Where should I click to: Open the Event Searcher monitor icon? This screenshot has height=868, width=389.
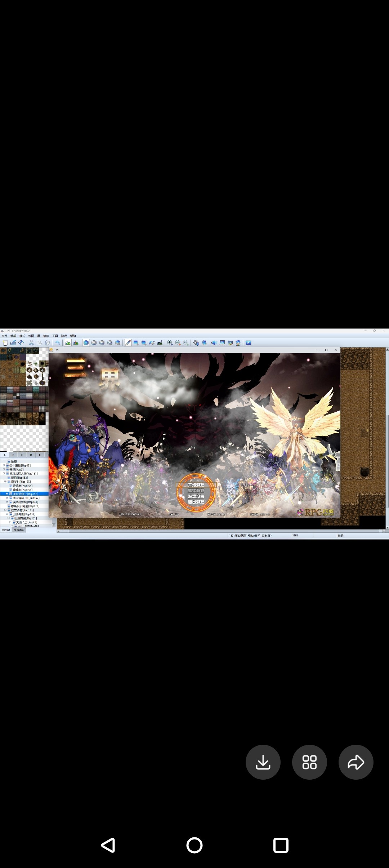tap(222, 343)
